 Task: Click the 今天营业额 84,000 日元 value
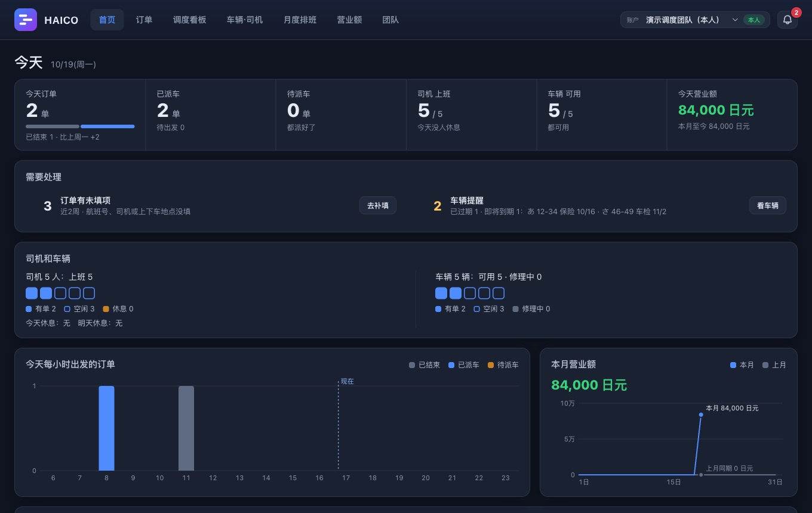(x=716, y=110)
